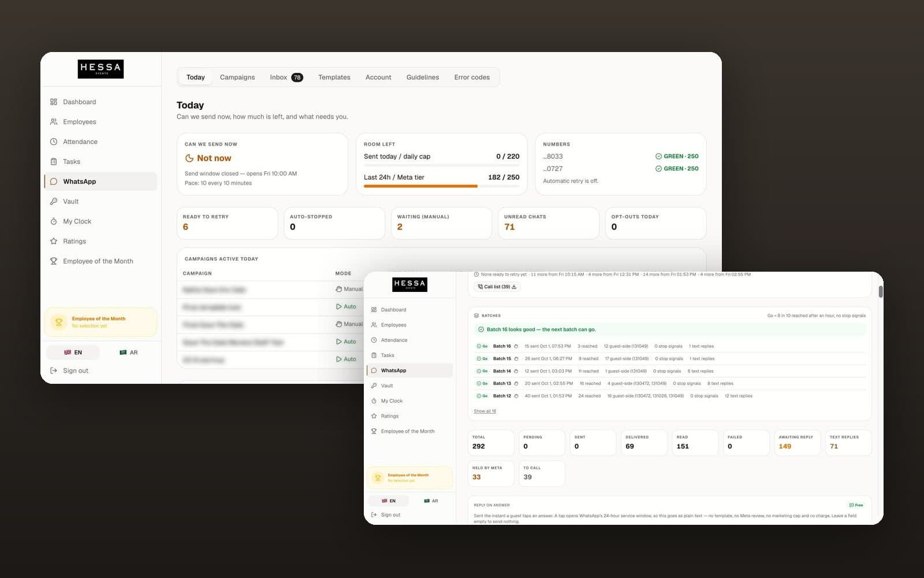Click the small icon right of the Batch 12 label
The height and width of the screenshot is (578, 924).
516,396
